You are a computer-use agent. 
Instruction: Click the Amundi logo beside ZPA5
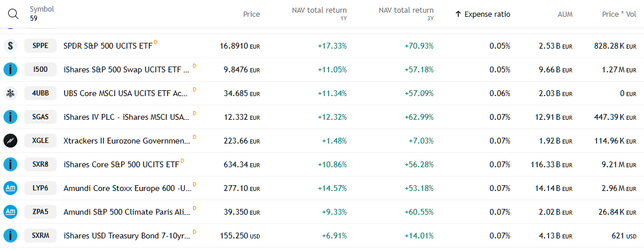[10, 212]
